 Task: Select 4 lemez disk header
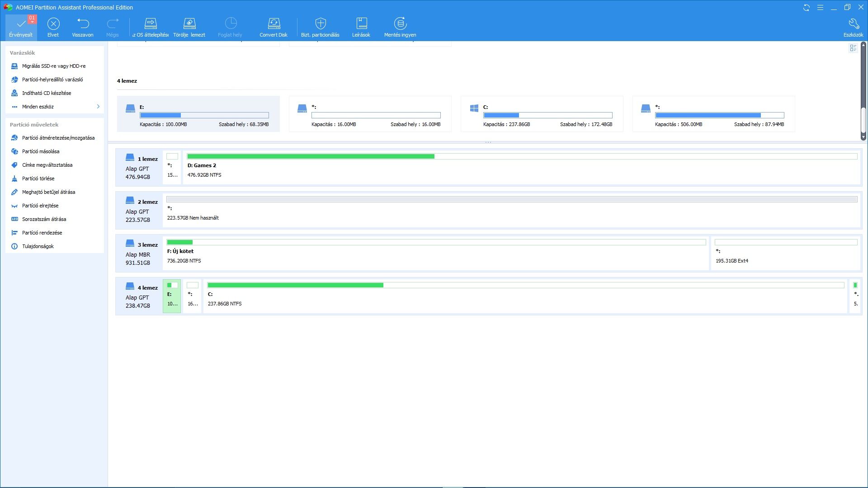(139, 296)
